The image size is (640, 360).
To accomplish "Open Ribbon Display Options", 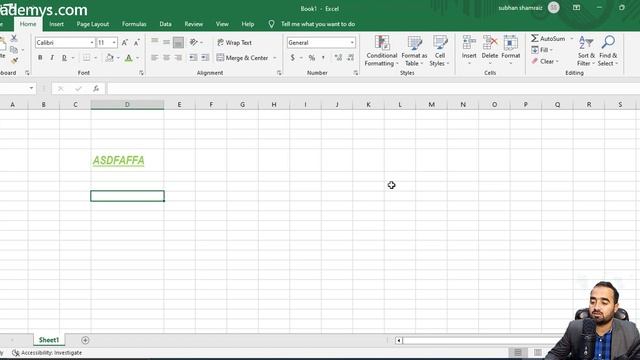I will 576,8.
